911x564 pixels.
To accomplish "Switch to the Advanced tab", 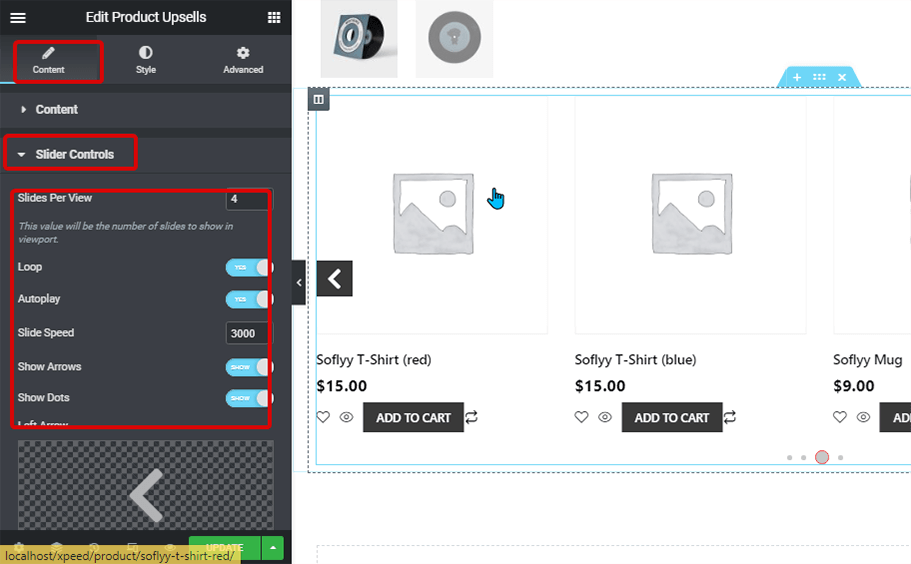I will (x=243, y=61).
